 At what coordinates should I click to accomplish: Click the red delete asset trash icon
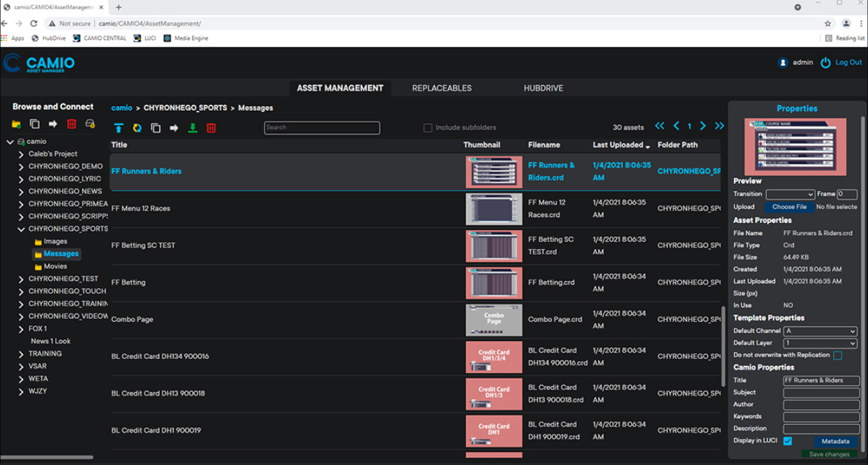[211, 128]
